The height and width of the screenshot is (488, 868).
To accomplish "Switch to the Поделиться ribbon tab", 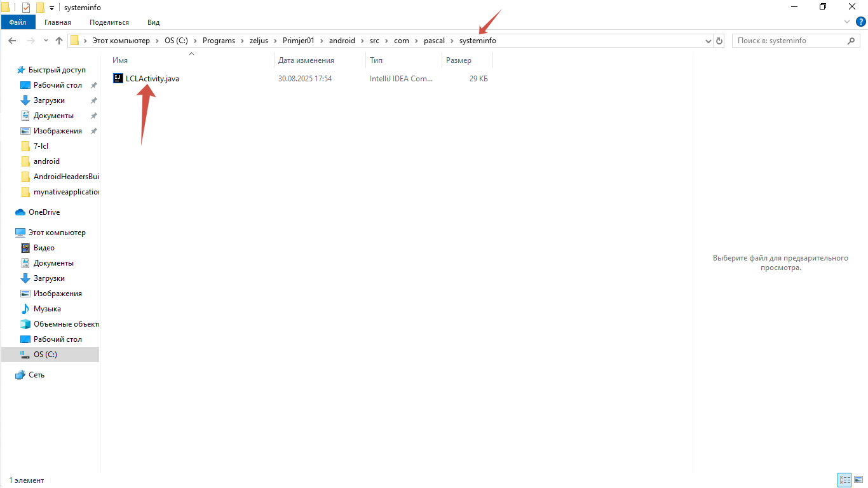I will click(109, 22).
